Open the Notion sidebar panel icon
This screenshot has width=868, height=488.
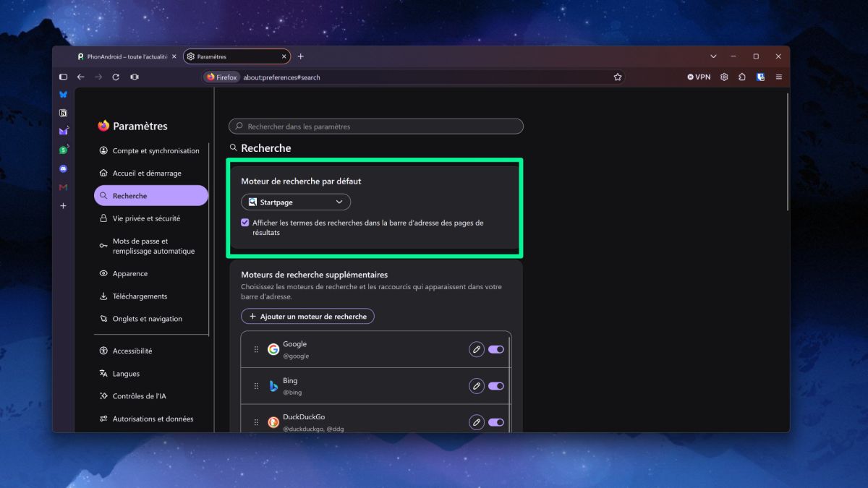tap(63, 113)
